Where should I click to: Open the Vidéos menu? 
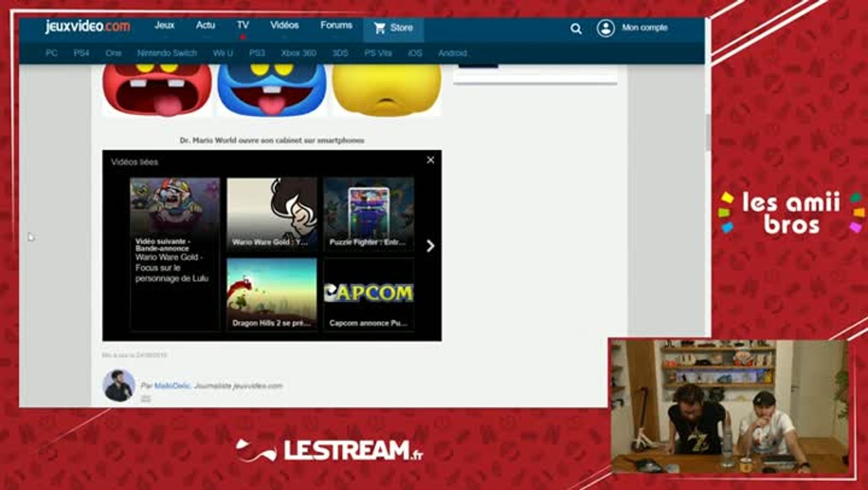tap(284, 25)
